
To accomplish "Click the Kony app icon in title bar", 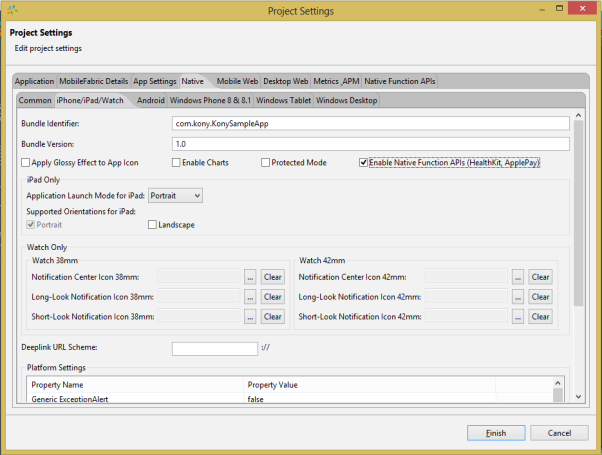I will click(x=12, y=10).
